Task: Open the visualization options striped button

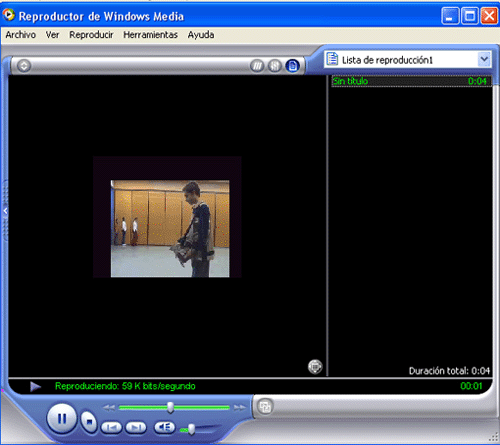Action: pyautogui.click(x=257, y=66)
